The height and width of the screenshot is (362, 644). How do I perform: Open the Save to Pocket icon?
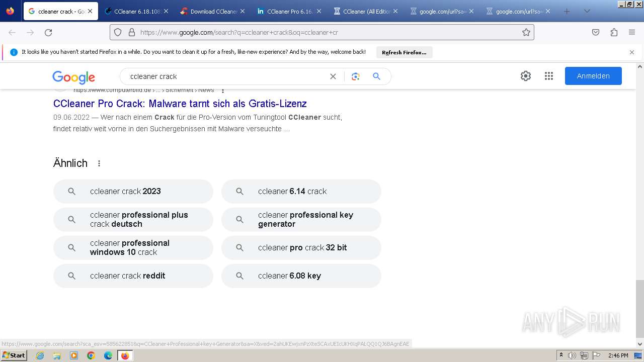pyautogui.click(x=596, y=32)
